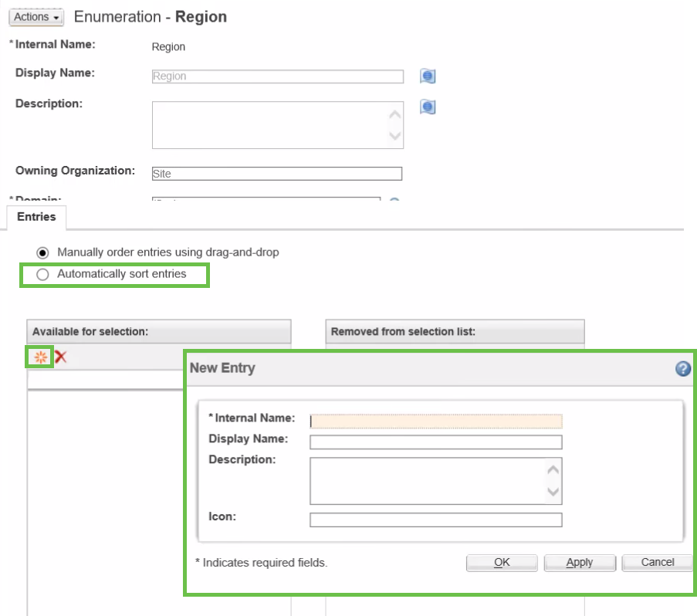Screen dimensions: 697x616
Task: Open help icon in New Entry dialog
Action: [x=683, y=368]
